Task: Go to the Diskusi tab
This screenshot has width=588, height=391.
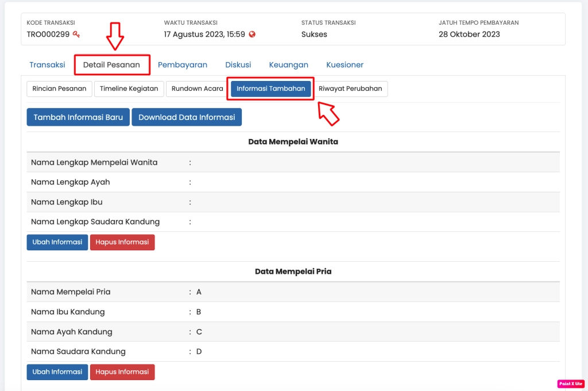Action: point(238,65)
